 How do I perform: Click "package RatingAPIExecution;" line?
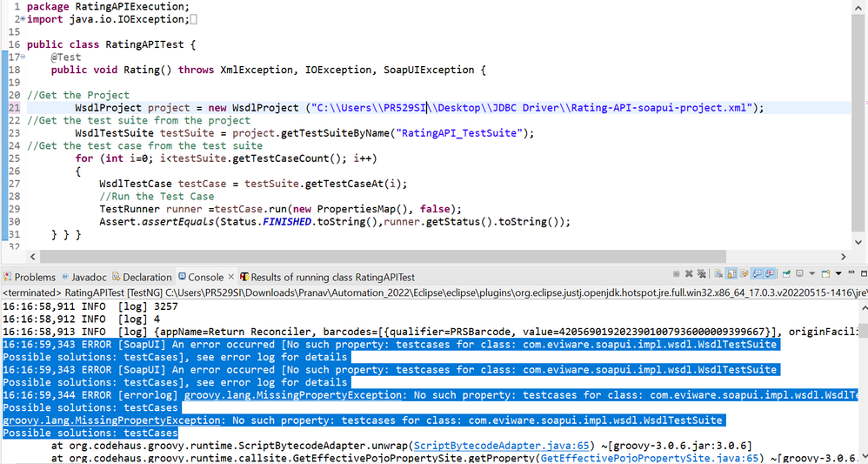click(x=108, y=7)
